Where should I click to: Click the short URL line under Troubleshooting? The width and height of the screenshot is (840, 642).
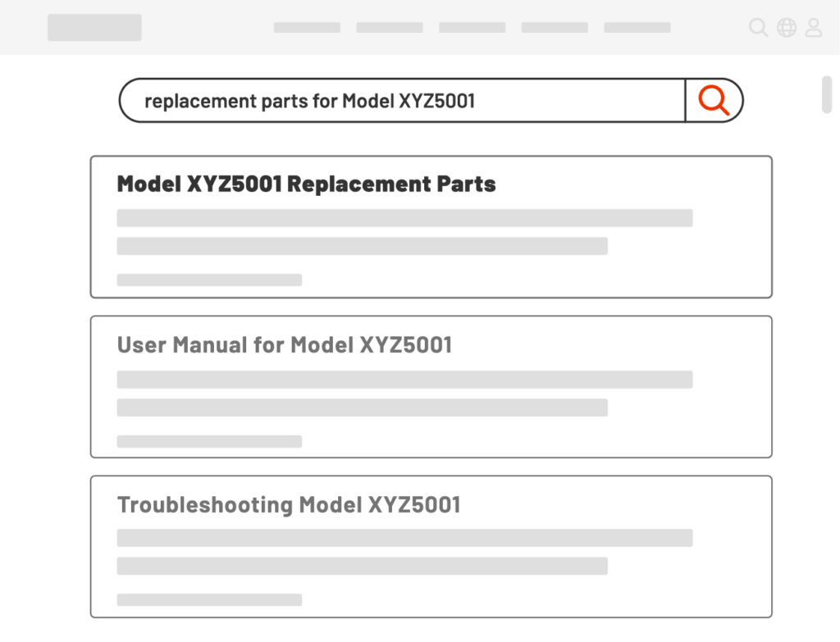[209, 599]
